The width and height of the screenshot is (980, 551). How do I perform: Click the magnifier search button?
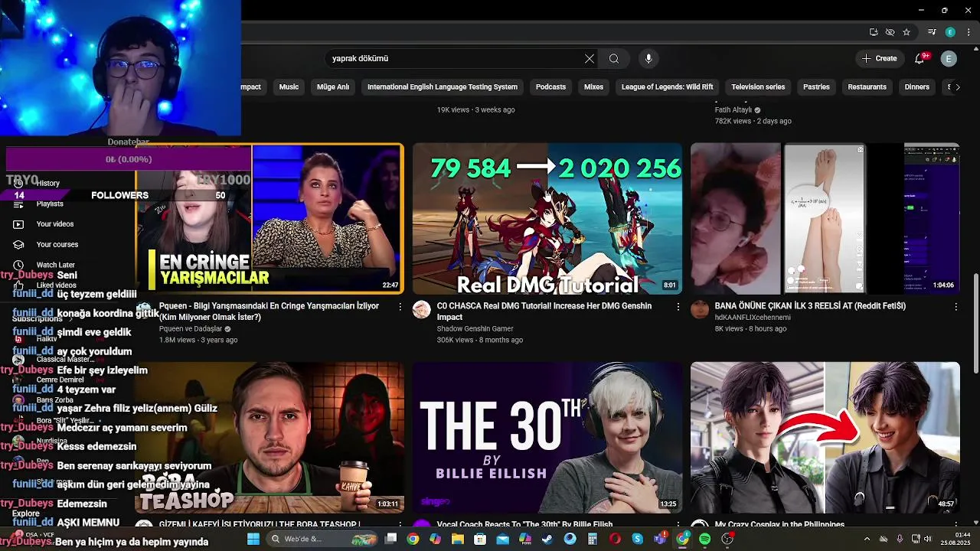click(614, 58)
